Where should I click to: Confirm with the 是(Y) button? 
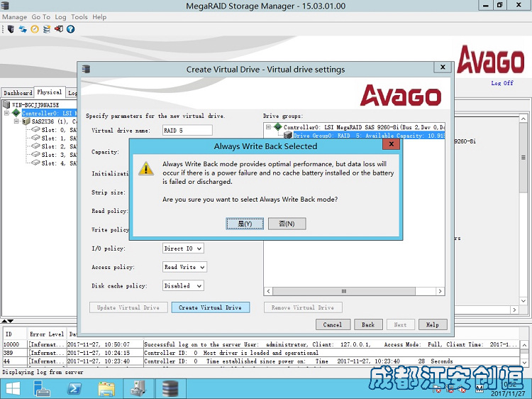coord(245,224)
